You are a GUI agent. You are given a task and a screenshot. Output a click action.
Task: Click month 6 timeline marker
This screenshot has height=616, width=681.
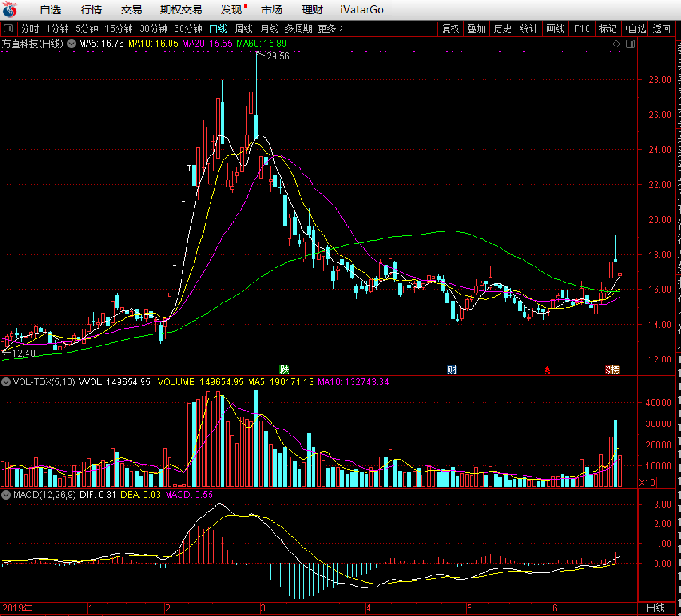tap(555, 608)
